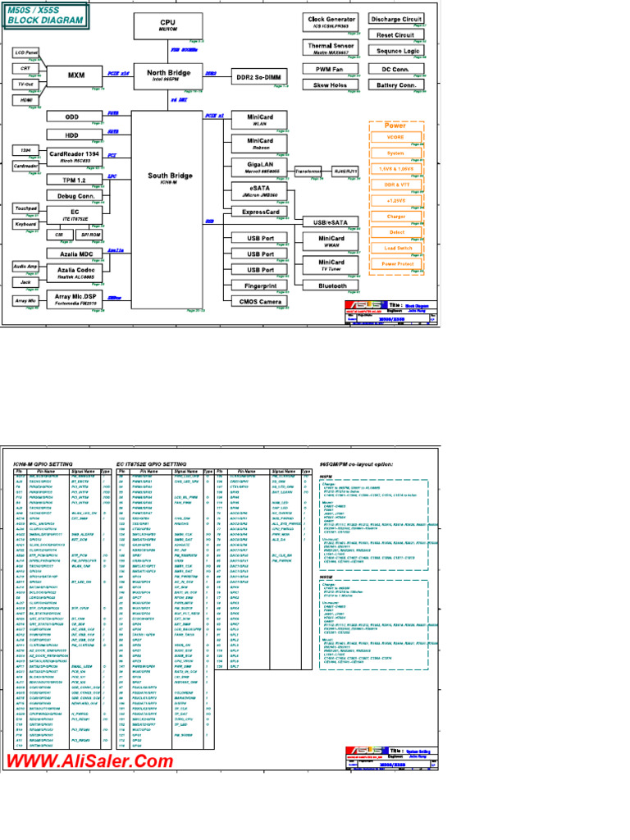Click the DC Conn. block
The height and width of the screenshot is (840, 630).
pyautogui.click(x=396, y=69)
